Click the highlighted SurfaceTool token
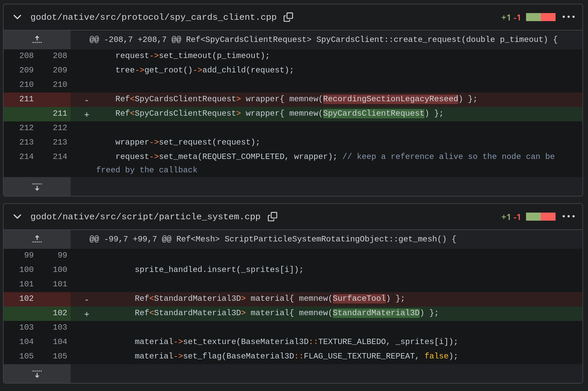Screen dimensions: 588x391 point(359,298)
